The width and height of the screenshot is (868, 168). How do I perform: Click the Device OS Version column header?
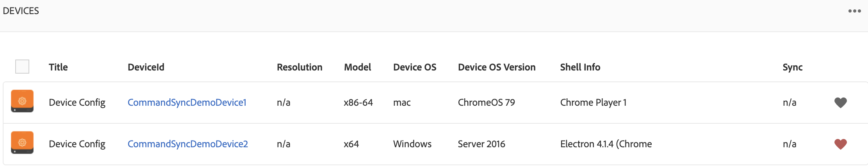497,67
